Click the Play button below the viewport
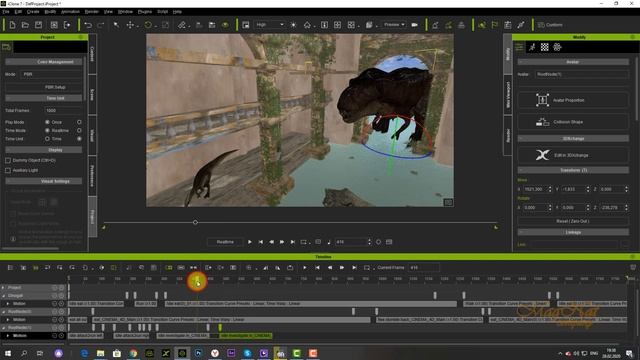 tap(250, 242)
